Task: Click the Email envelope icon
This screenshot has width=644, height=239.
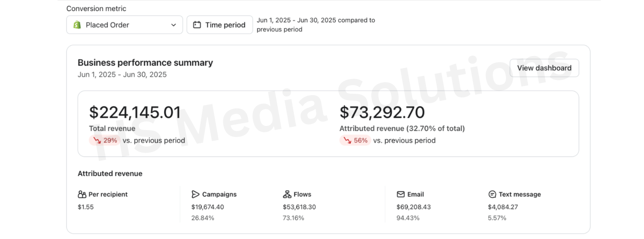Action: [x=401, y=194]
